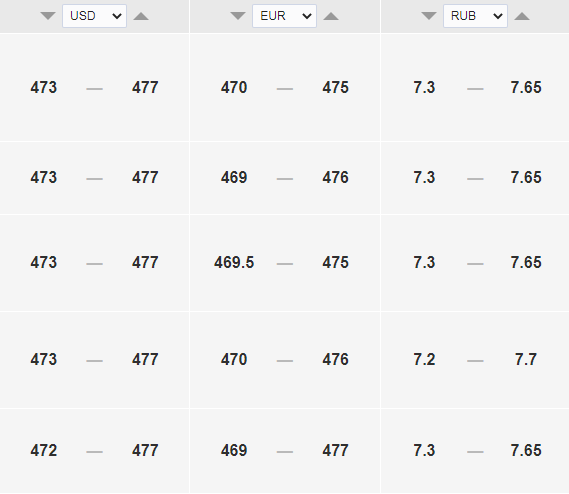Image resolution: width=569 pixels, height=494 pixels.
Task: Select EUR sell rate 477 in last row
Action: click(335, 450)
